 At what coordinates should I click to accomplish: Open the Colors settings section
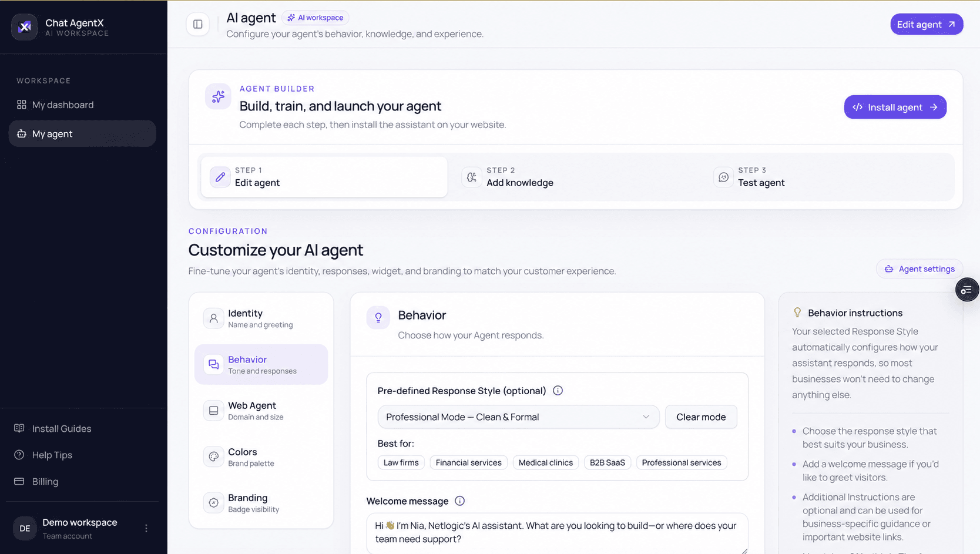[x=261, y=456]
